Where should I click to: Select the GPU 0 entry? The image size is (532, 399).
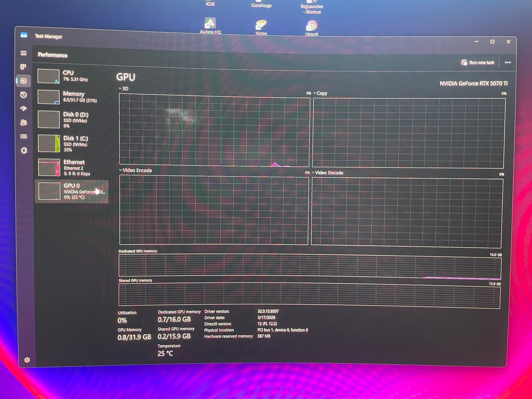(x=72, y=191)
